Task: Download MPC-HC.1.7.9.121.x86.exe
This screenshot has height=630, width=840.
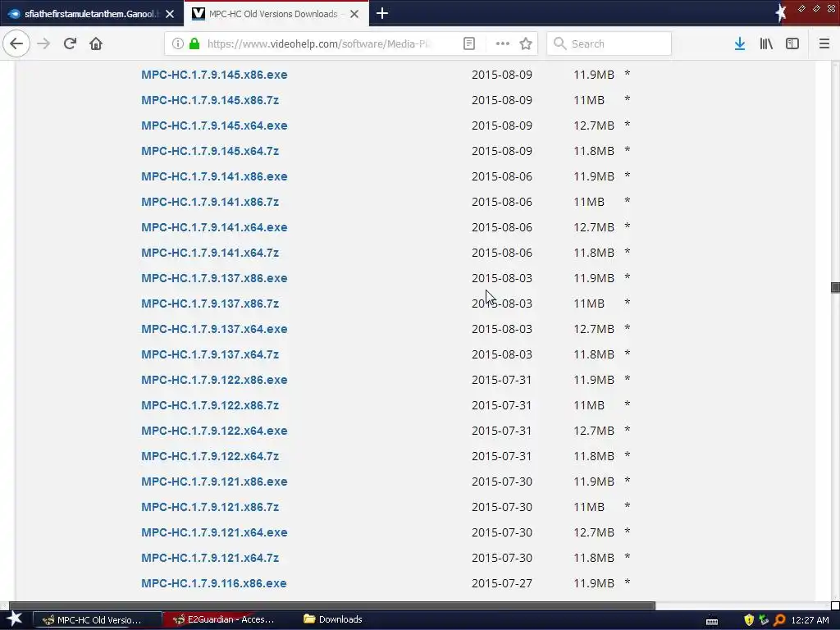Action: [x=214, y=482]
